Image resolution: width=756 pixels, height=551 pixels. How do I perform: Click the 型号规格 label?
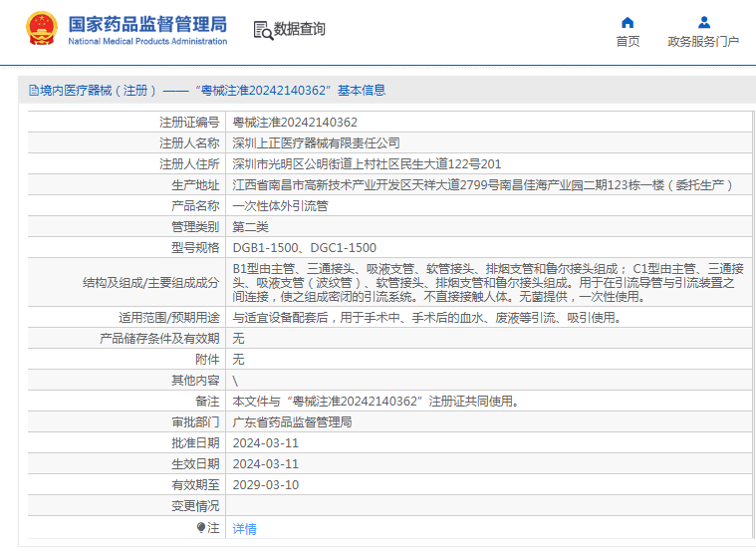coord(195,247)
